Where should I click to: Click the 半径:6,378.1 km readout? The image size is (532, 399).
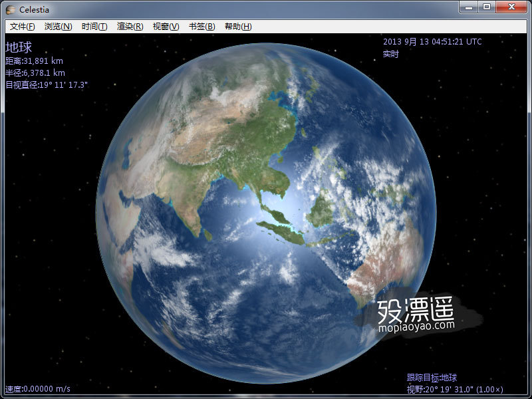point(35,73)
